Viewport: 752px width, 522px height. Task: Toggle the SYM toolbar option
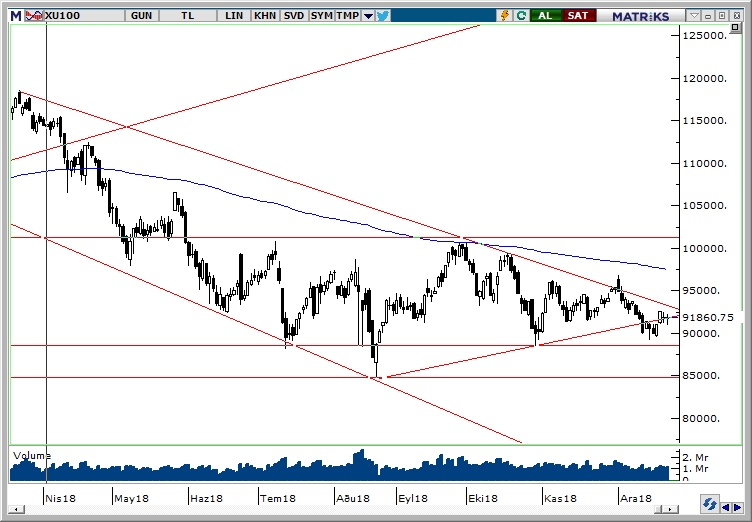(x=321, y=16)
